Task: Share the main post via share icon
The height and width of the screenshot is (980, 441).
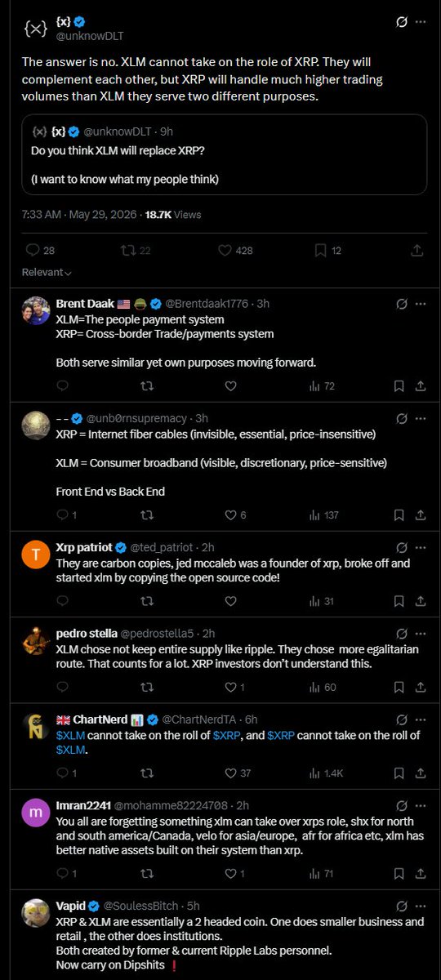Action: click(x=416, y=250)
